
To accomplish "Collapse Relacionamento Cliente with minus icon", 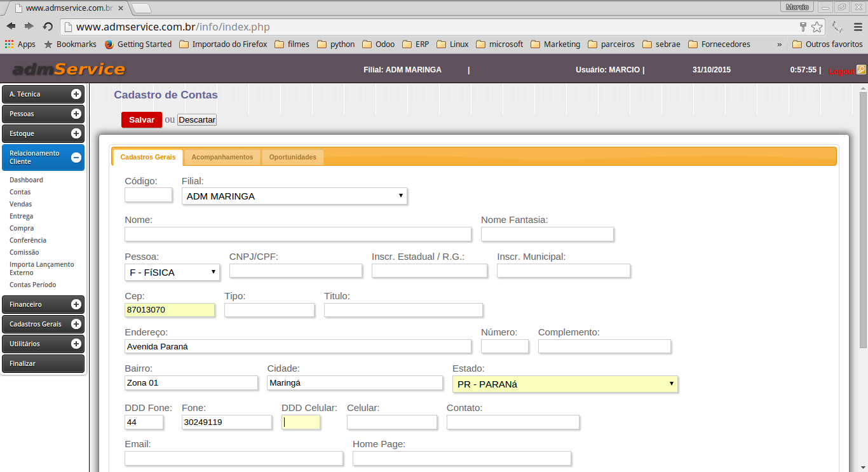I will tap(76, 158).
